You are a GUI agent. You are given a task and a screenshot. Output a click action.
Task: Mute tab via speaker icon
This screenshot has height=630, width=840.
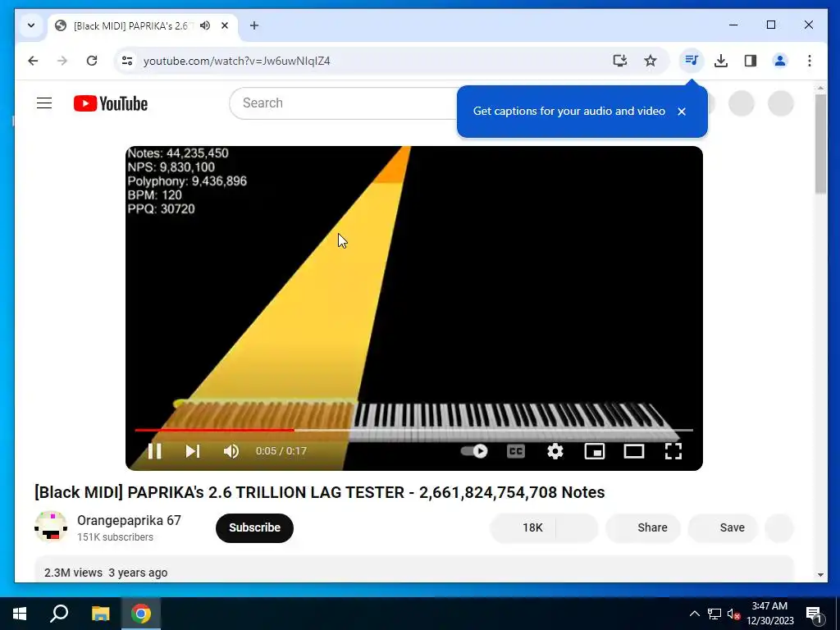tap(205, 25)
